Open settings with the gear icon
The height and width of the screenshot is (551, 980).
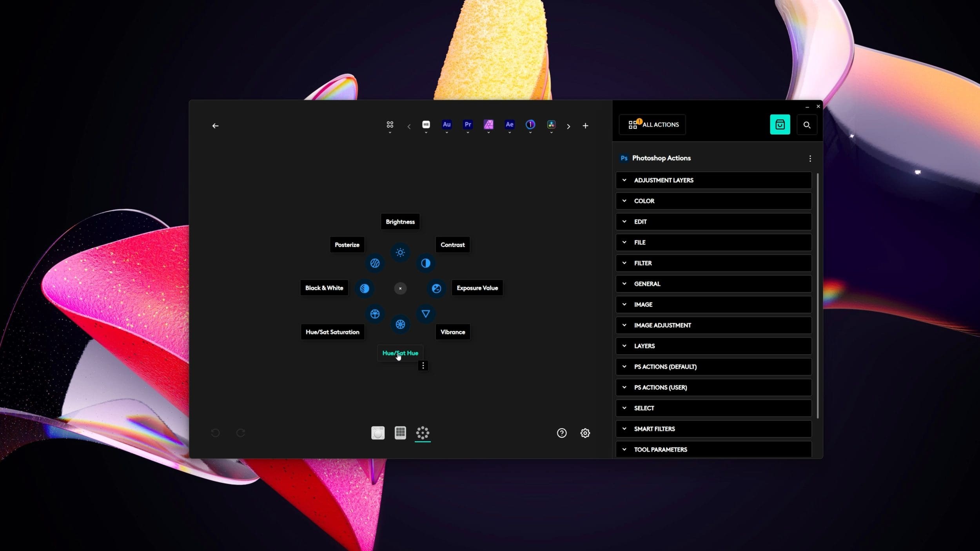[x=585, y=433]
